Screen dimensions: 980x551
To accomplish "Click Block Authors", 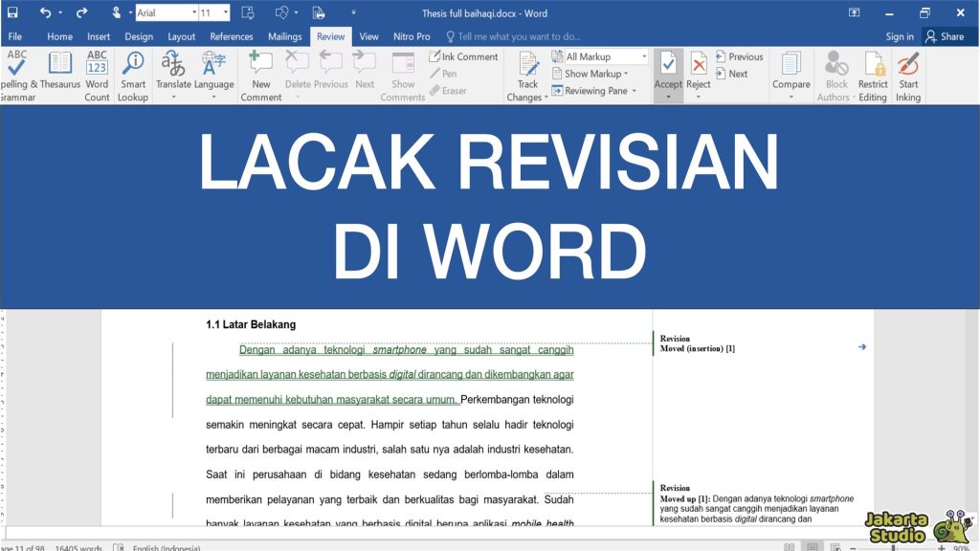I will pos(835,76).
